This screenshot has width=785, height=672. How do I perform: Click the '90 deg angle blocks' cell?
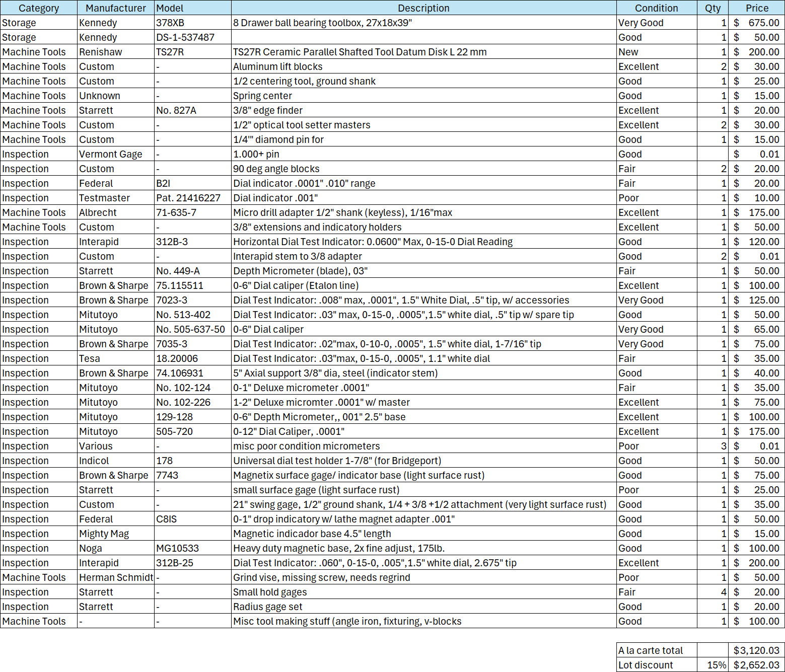coord(424,169)
